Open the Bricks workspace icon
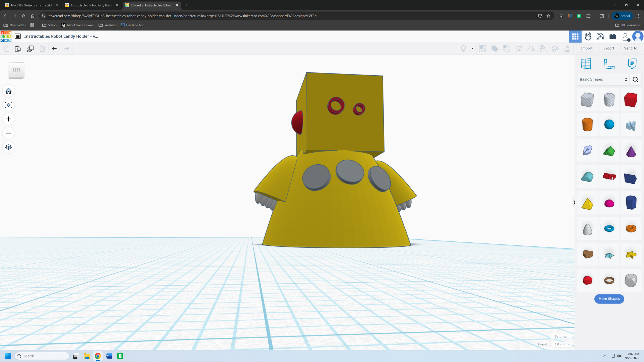This screenshot has width=644, height=362. click(613, 36)
